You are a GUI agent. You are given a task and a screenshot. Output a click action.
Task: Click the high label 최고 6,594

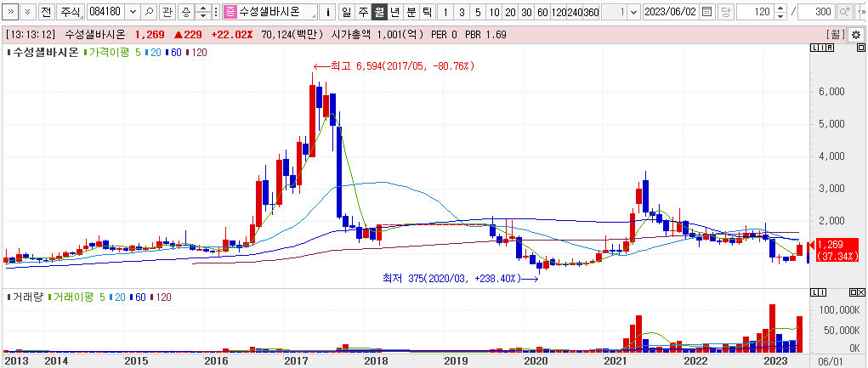(x=394, y=65)
